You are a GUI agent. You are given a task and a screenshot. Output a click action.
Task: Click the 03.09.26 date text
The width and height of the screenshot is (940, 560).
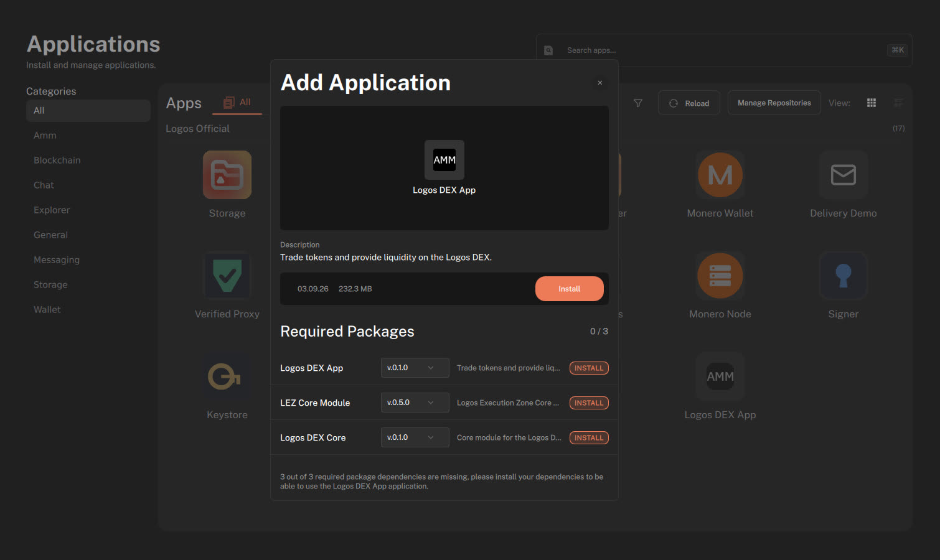[313, 289]
